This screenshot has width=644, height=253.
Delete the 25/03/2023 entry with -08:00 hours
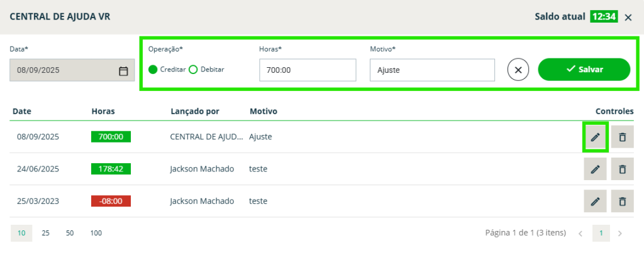(x=622, y=202)
